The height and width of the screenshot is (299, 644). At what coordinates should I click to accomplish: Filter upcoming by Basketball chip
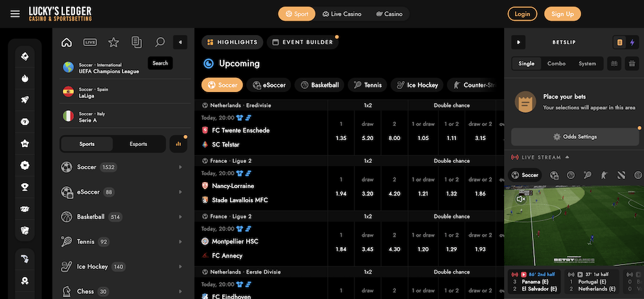point(319,85)
